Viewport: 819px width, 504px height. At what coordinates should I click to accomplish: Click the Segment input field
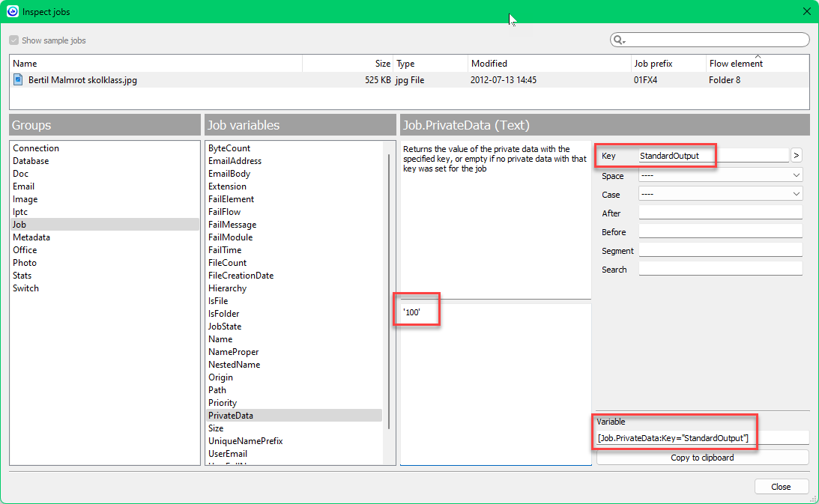[719, 250]
